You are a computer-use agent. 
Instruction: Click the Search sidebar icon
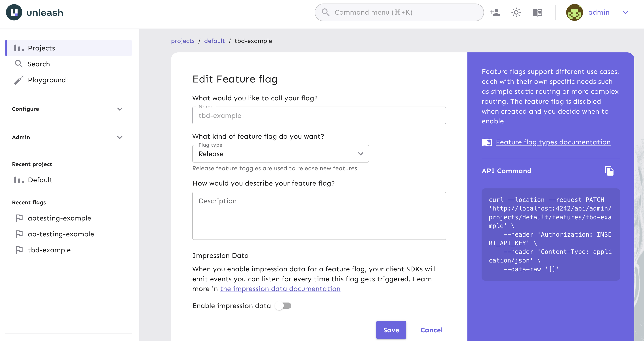click(19, 64)
